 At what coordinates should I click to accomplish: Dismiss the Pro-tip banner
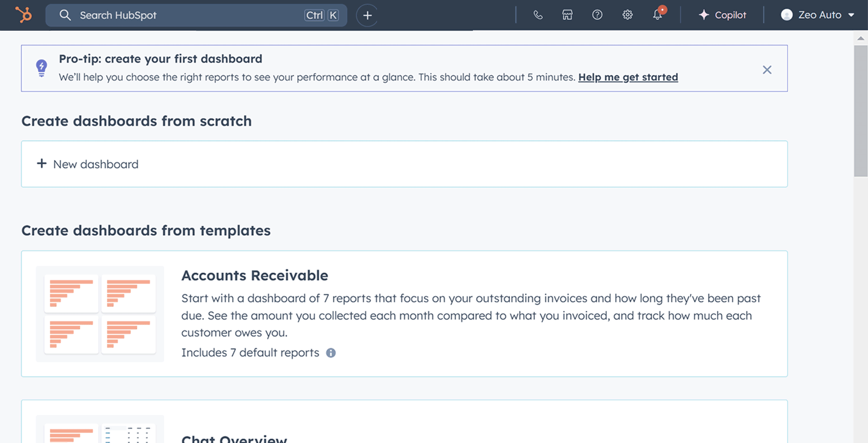(x=767, y=70)
